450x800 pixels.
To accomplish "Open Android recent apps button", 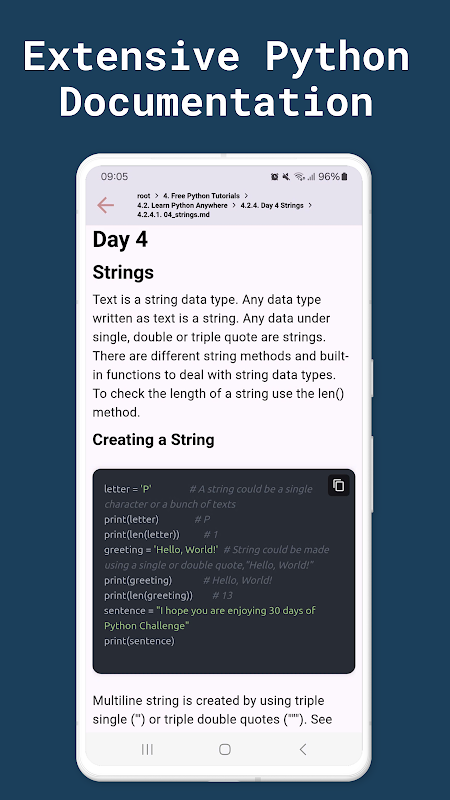I will pos(147,749).
